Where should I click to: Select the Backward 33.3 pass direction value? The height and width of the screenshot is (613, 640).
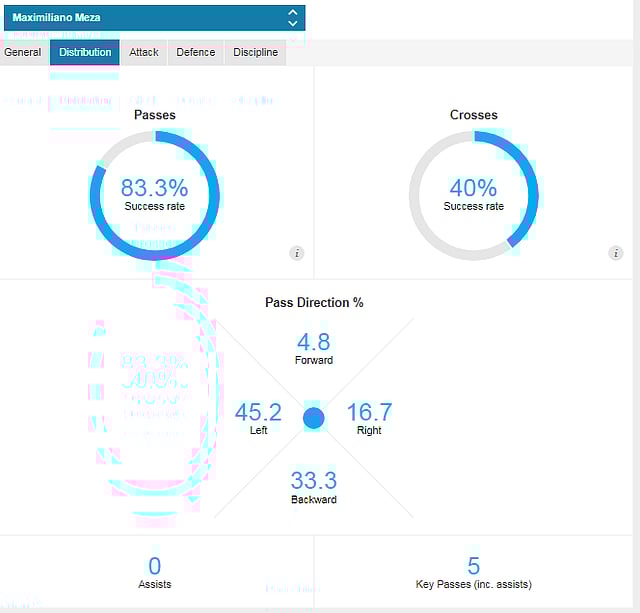point(314,482)
